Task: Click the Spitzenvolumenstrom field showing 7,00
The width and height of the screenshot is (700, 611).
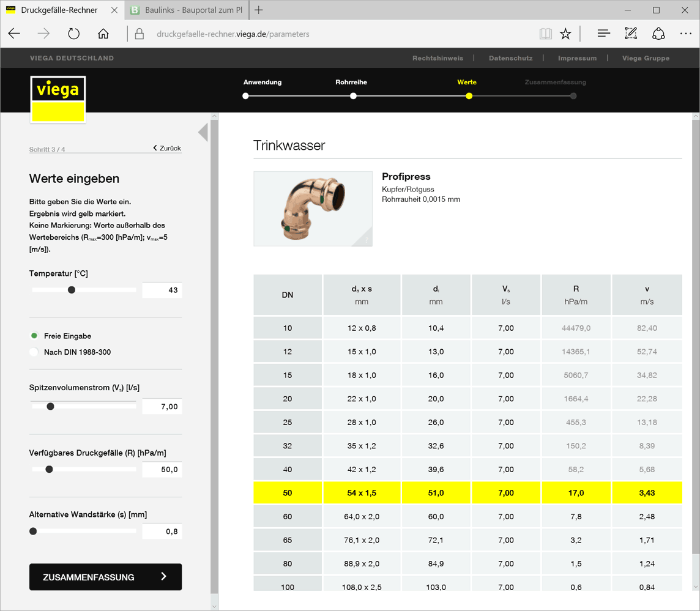Action: (x=162, y=407)
